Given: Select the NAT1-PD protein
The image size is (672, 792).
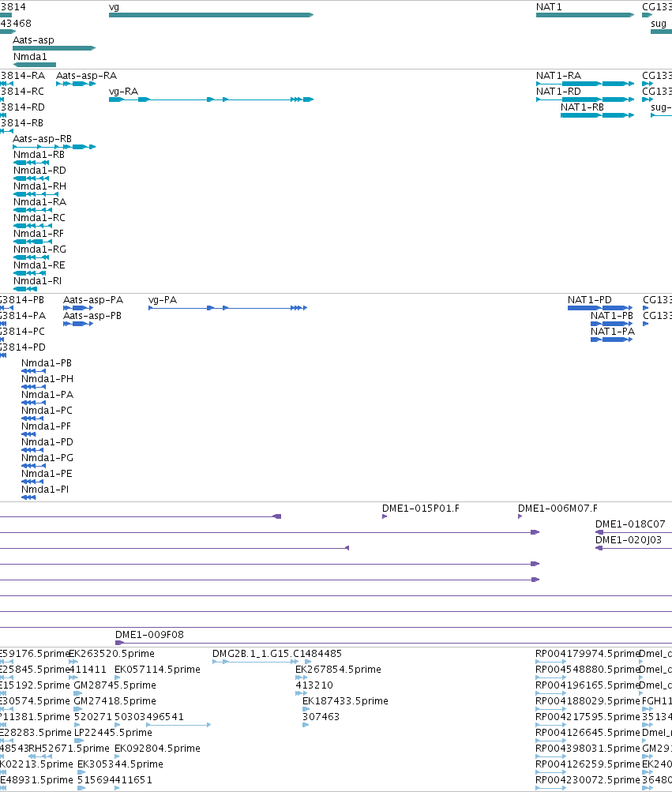Looking at the screenshot, I should pos(600,308).
